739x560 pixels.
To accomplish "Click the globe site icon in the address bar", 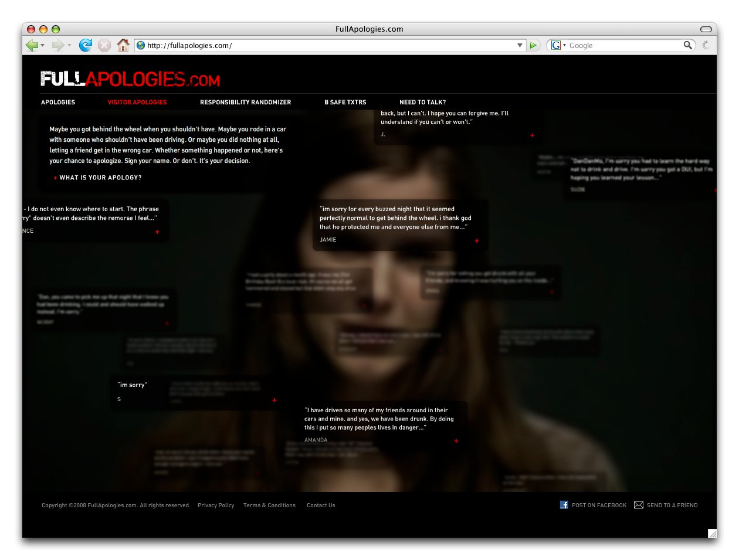I will (141, 45).
